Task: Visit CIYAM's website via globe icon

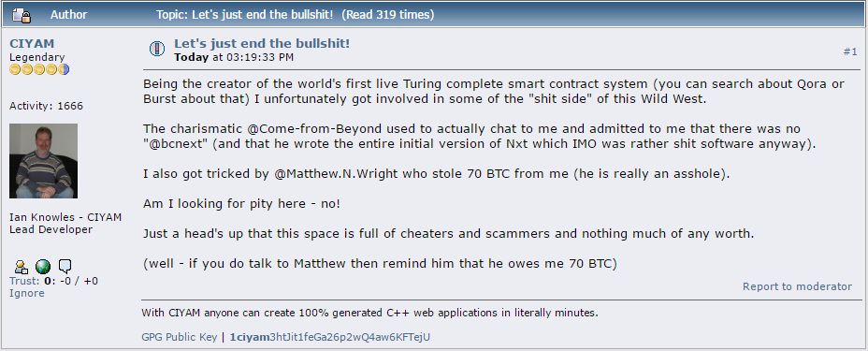Action: click(43, 267)
